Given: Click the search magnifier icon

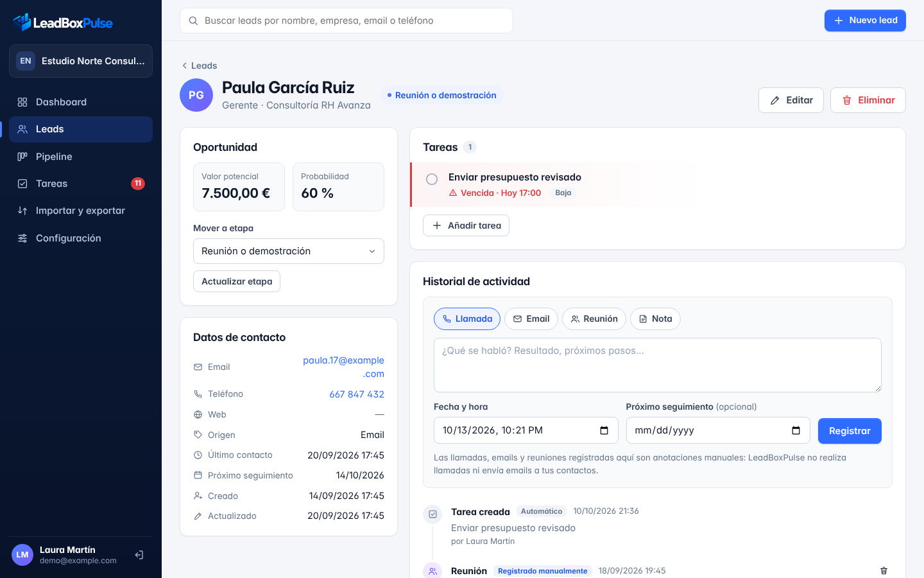Looking at the screenshot, I should (x=193, y=21).
